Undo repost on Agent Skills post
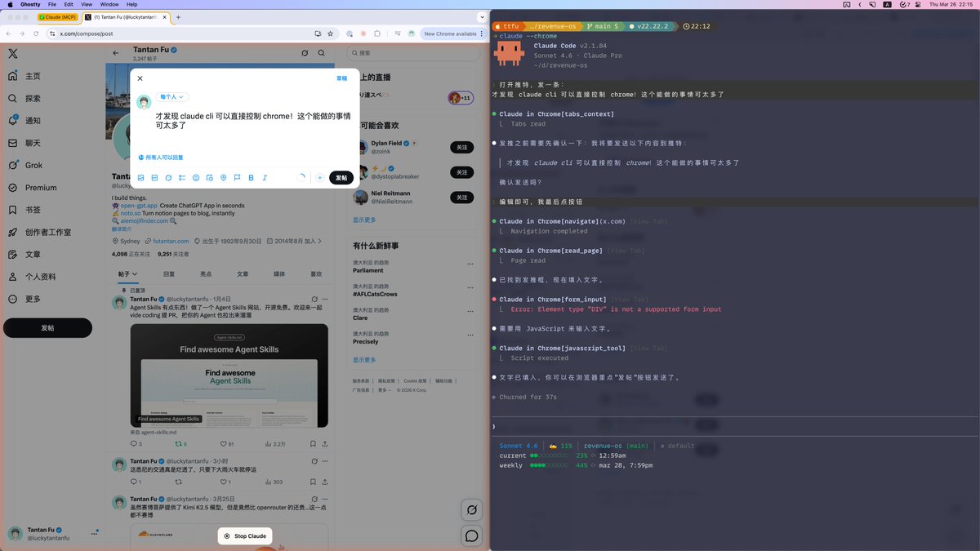Screen dimensions: 980x551 click(180, 444)
